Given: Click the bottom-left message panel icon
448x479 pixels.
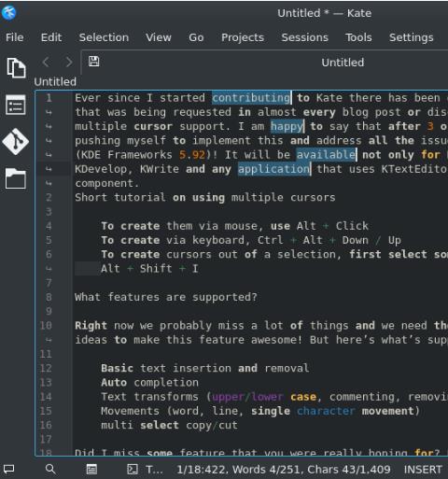Looking at the screenshot, I should click(x=8, y=469).
